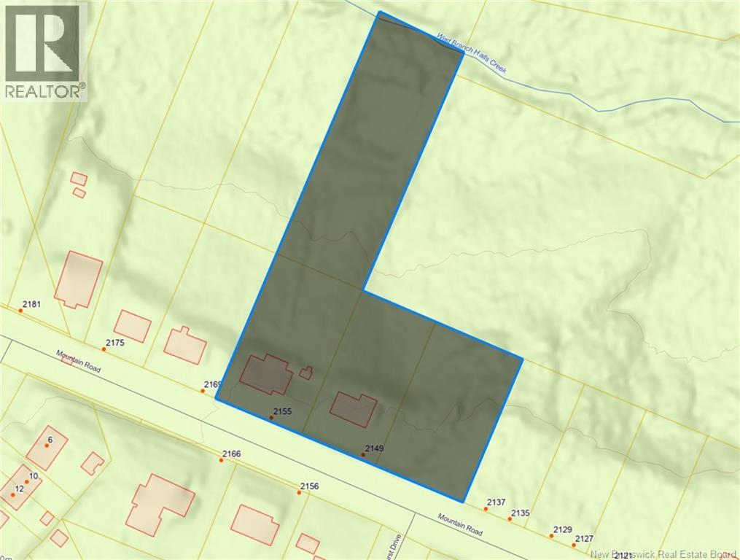Screen dimensions: 740x560
Task: Click address label 2137
Action: click(x=496, y=503)
